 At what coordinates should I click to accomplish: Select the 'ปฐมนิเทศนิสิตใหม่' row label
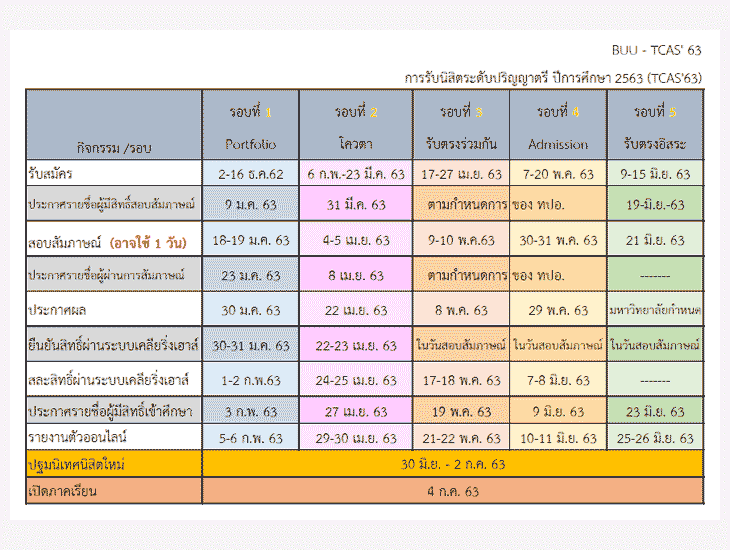[114, 464]
